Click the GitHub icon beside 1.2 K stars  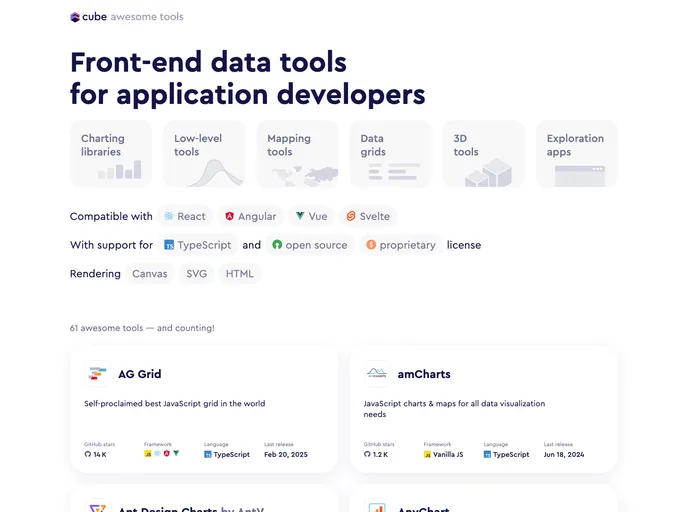(367, 455)
